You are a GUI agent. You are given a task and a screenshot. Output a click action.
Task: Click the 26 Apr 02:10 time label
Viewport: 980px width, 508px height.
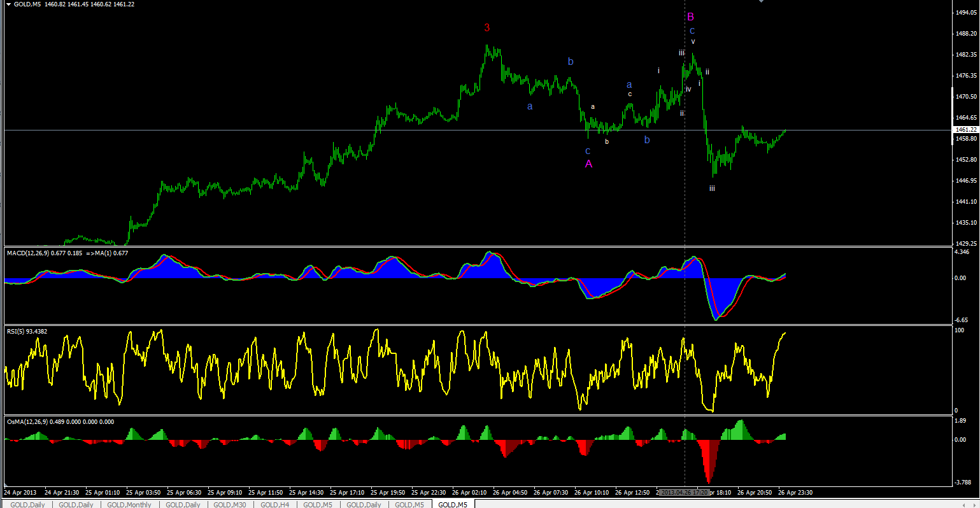coord(469,493)
